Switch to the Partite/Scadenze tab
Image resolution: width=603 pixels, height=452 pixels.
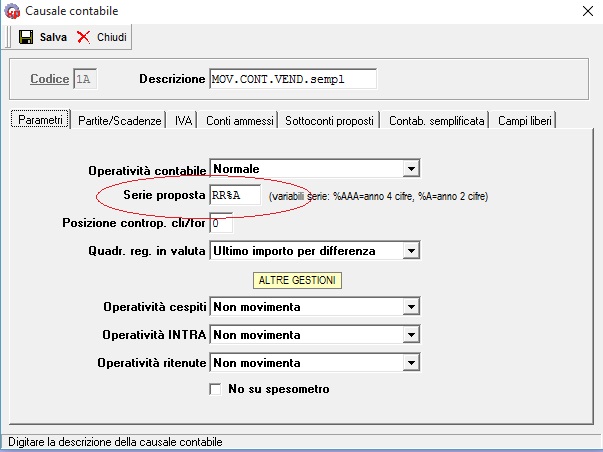[119, 120]
